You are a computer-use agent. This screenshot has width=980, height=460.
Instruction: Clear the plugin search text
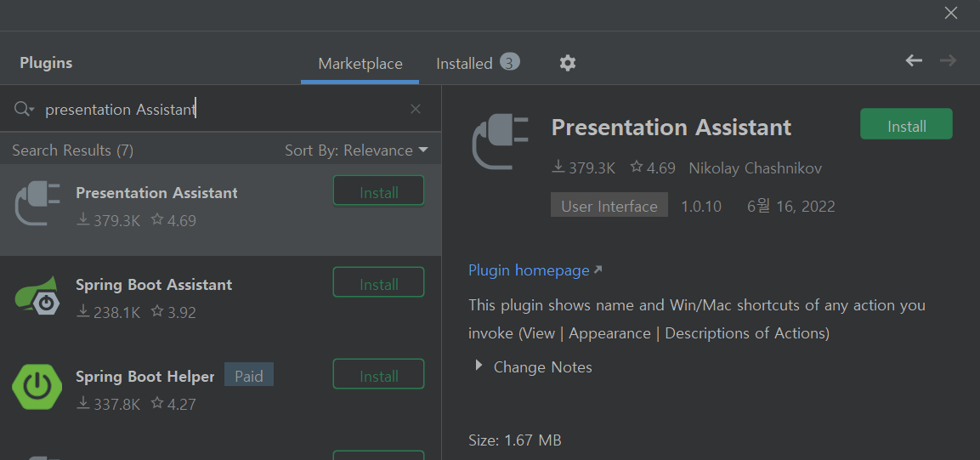coord(415,110)
